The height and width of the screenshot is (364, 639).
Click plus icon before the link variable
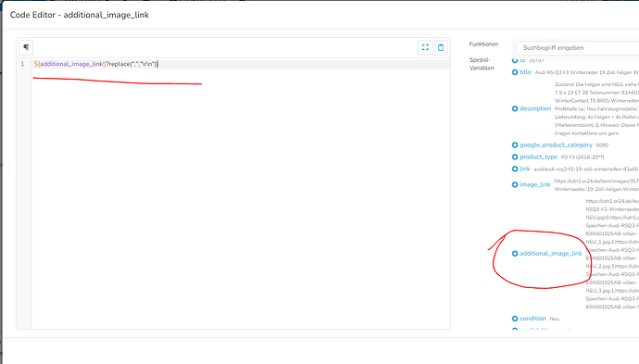(515, 169)
